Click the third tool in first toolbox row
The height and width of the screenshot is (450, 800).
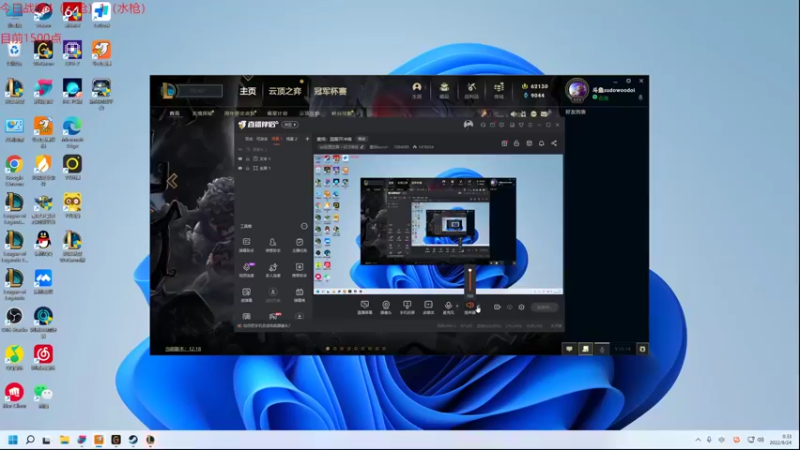point(299,244)
